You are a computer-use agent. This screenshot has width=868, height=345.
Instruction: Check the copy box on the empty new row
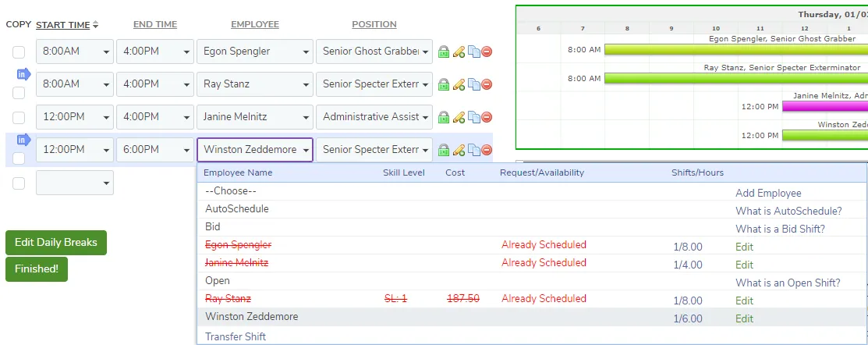[19, 183]
